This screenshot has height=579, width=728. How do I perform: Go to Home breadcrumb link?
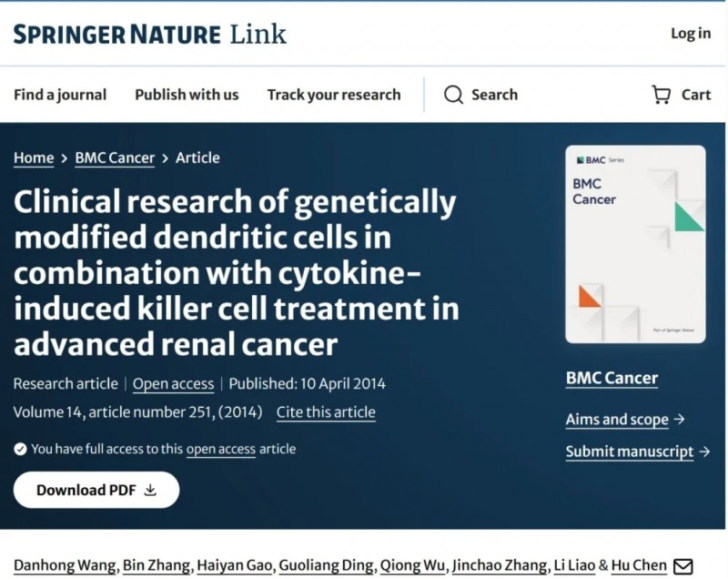coord(34,157)
